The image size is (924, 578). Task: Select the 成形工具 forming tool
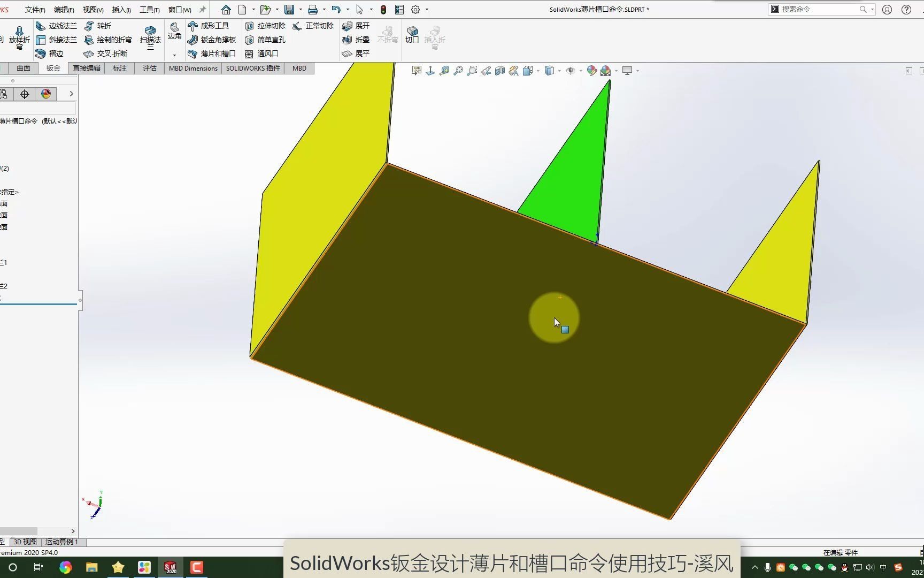[208, 26]
